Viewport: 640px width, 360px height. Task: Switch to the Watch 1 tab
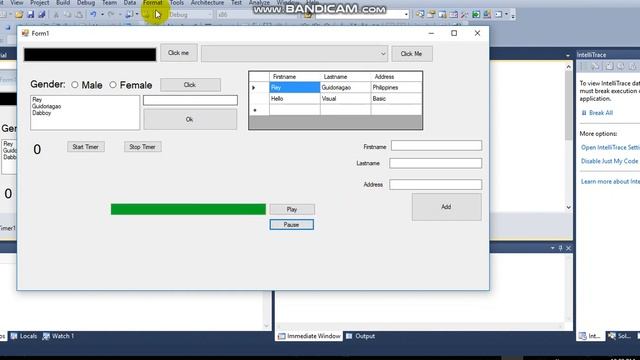(58, 336)
